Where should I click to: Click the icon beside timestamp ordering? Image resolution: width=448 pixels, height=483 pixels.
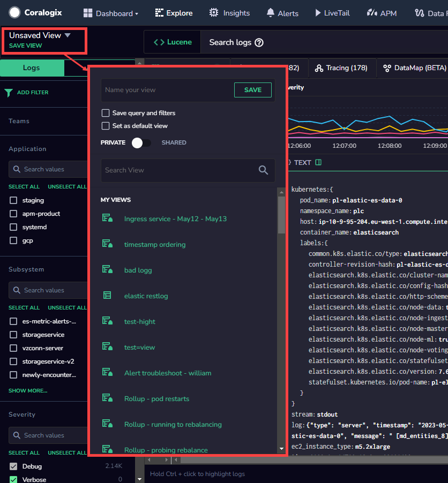[107, 244]
